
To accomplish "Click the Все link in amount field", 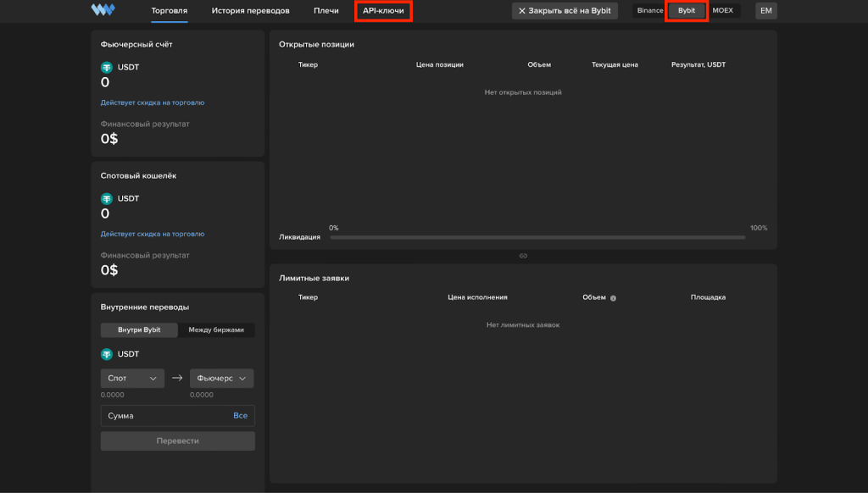I will tap(240, 416).
